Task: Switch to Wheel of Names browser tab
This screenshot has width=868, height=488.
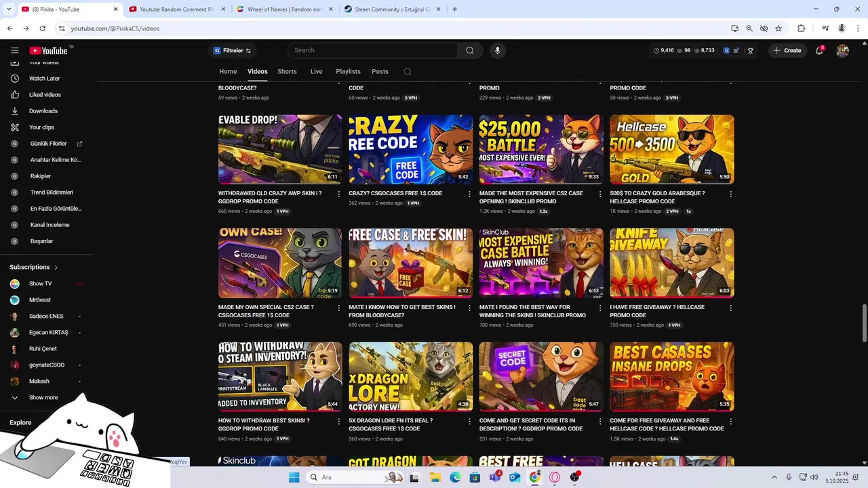Action: click(283, 9)
